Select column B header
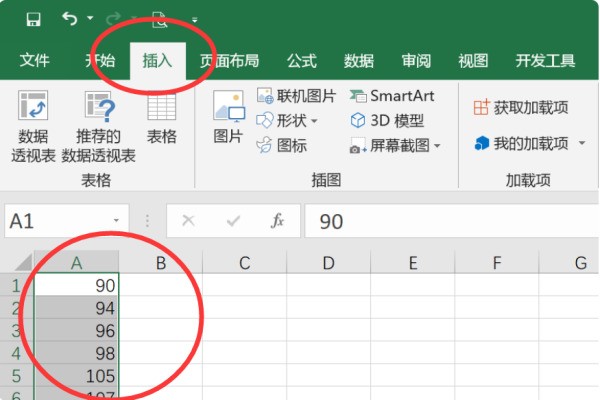600x400 pixels. point(161,263)
